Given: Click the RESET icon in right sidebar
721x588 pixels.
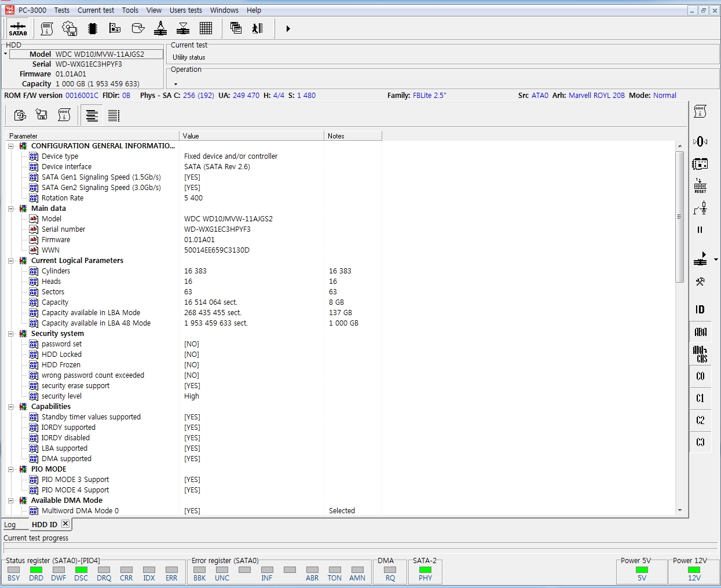Looking at the screenshot, I should pos(700,186).
